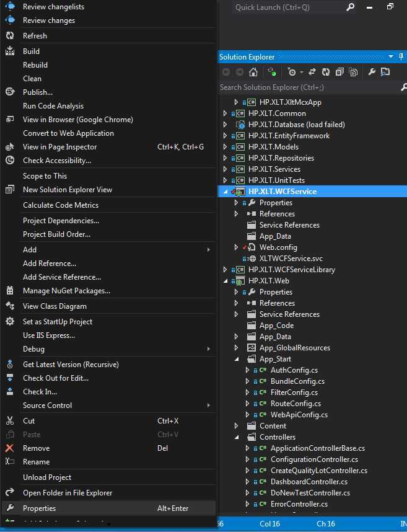
Task: Click the red X Remove icon
Action: pos(10,448)
